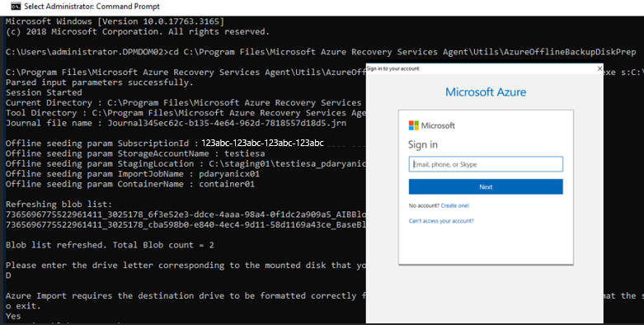Click the 'Refreshing blob list:' line

[x=59, y=205]
